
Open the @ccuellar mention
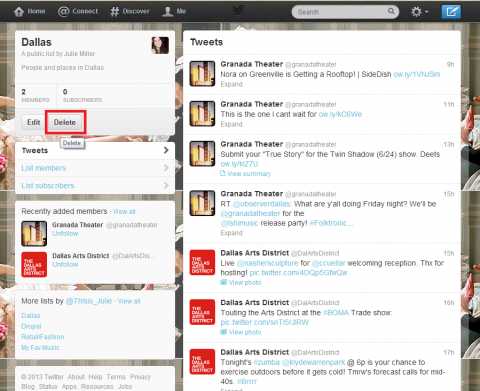point(329,263)
